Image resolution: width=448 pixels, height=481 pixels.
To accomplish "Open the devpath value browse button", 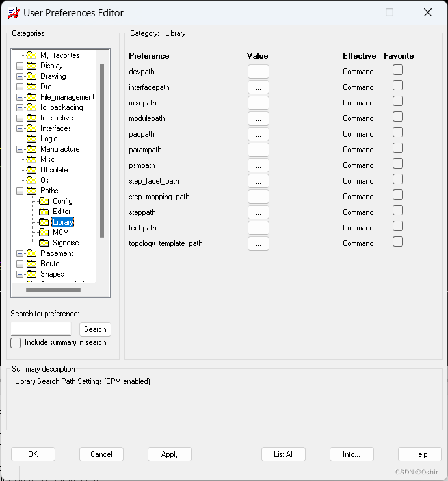I will coord(258,72).
